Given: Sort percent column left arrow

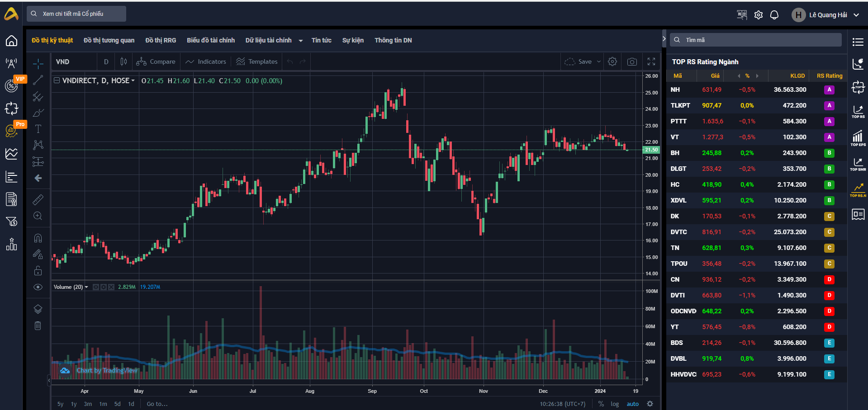Looking at the screenshot, I should coord(739,76).
